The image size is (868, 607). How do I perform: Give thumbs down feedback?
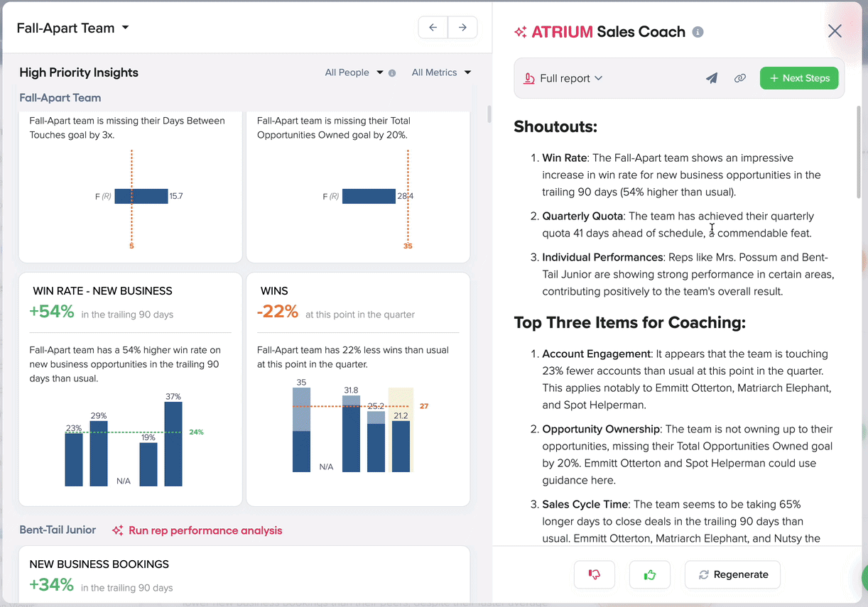[x=595, y=574]
